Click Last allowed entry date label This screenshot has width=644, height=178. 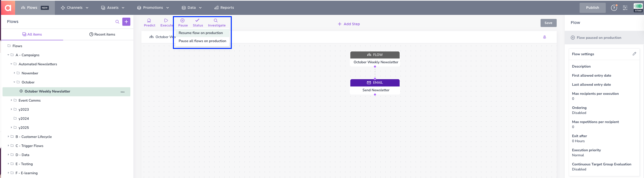tap(591, 85)
